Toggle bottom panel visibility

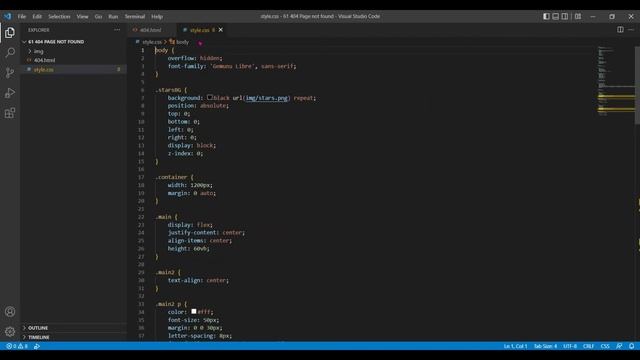[556, 16]
